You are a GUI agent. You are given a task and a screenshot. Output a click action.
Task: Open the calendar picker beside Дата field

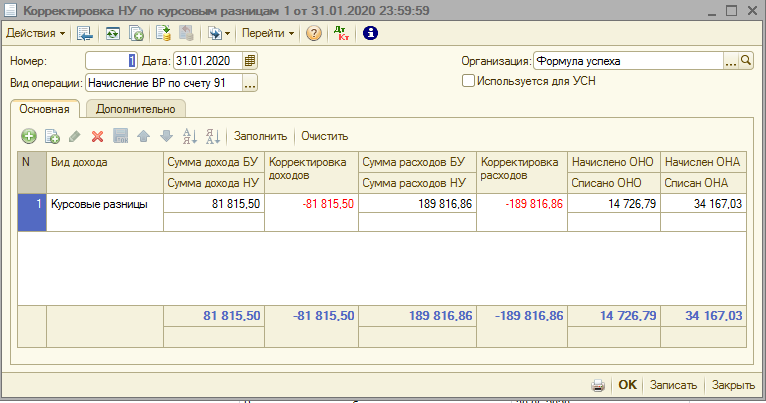coord(250,61)
